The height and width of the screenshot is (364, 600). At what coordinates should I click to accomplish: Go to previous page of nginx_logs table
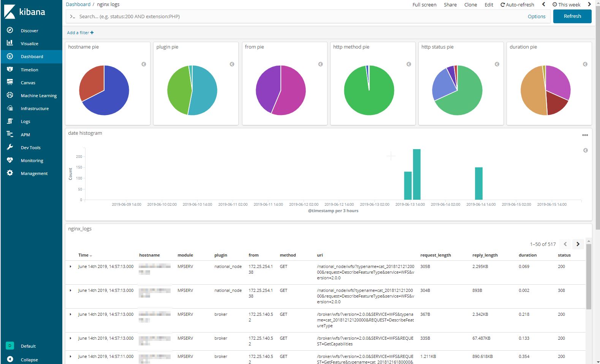coord(565,244)
